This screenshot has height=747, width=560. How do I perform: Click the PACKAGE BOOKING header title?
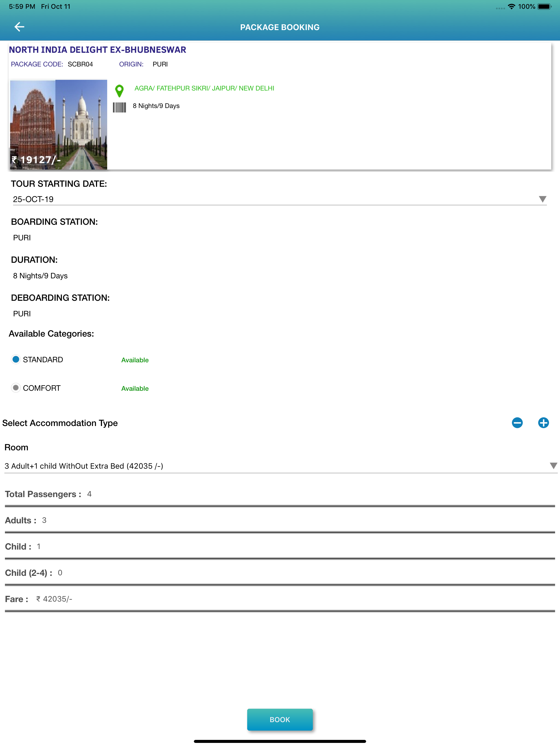(280, 27)
